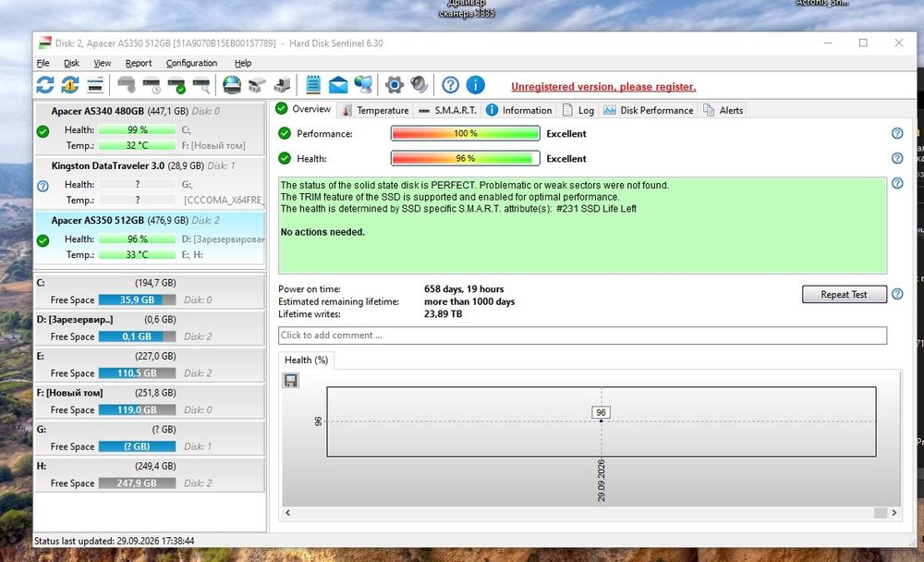The height and width of the screenshot is (562, 924).
Task: Click the disk test with clock icon
Action: [152, 85]
